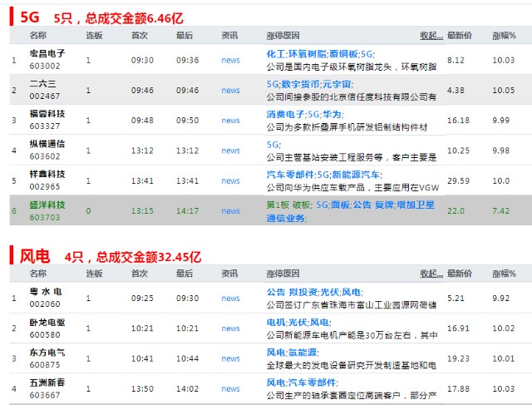The height and width of the screenshot is (405, 532).
Task: Click latest price 19.23 for 东方电气
Action: point(458,358)
